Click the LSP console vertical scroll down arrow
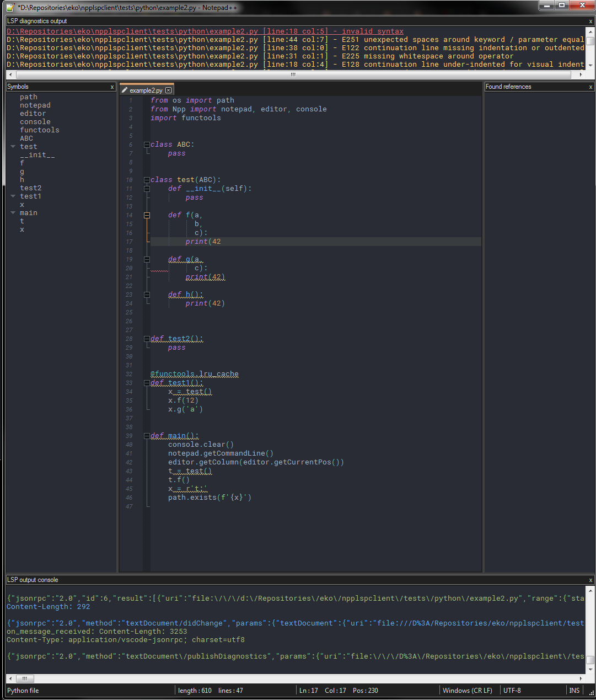Screen dimensions: 596x700 click(590, 669)
